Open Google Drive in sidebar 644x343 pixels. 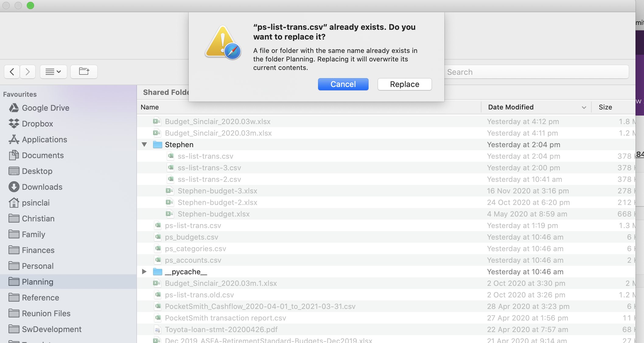tap(45, 108)
